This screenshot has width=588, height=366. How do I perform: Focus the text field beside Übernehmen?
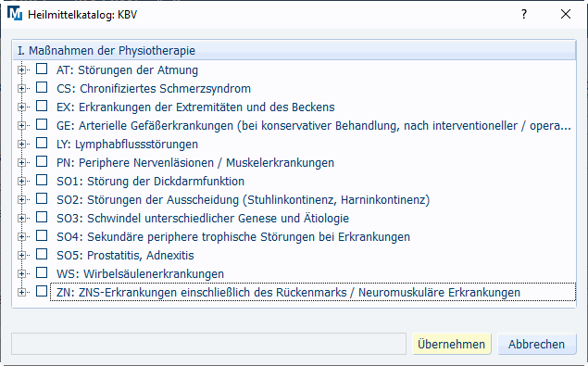[209, 344]
